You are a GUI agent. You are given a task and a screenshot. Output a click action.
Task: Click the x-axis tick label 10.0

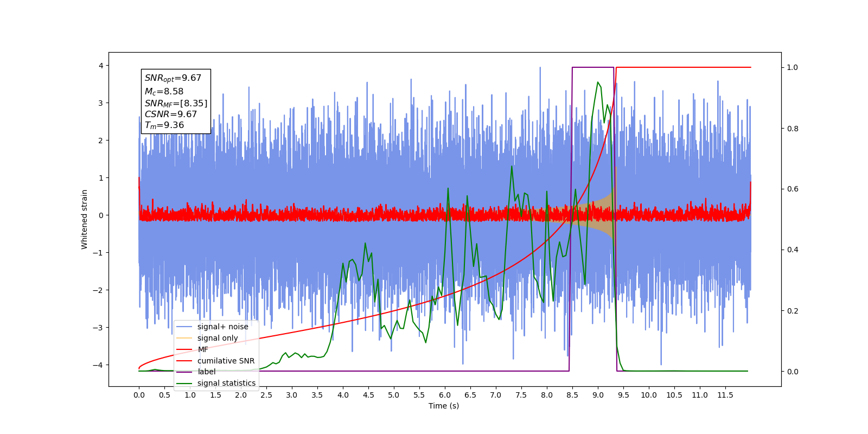[649, 395]
